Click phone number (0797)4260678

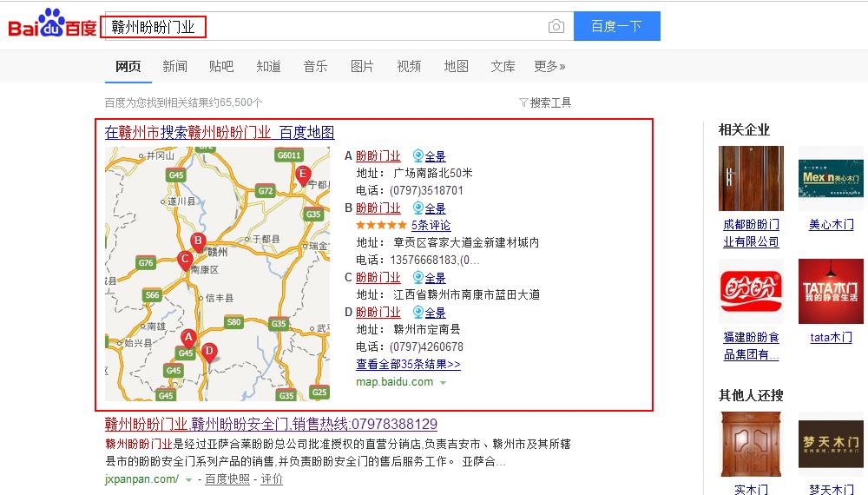click(426, 346)
